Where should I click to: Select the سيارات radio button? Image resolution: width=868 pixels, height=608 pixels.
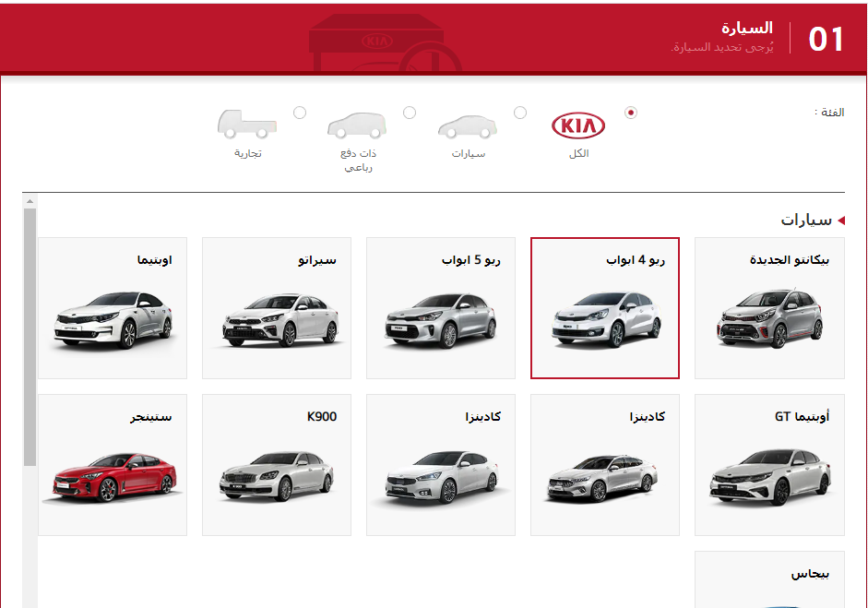pos(520,113)
